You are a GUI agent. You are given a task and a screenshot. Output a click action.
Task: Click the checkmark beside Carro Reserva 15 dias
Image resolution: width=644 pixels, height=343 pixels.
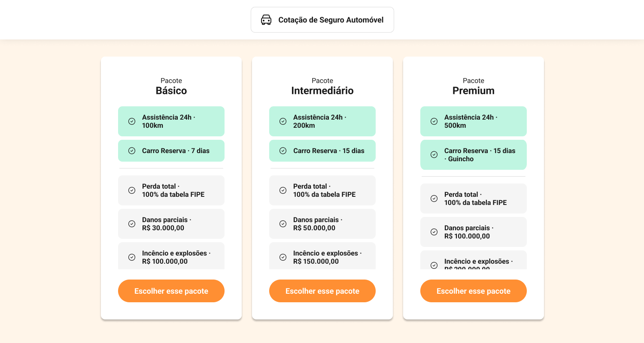(x=283, y=150)
